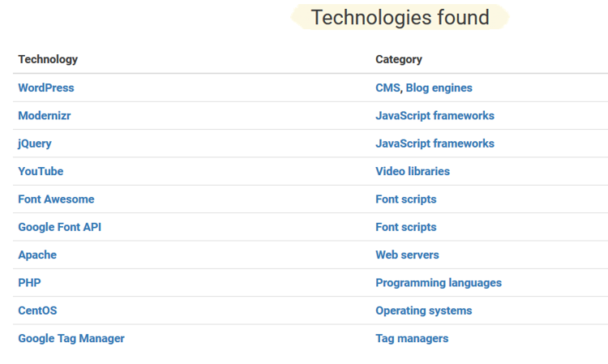Image resolution: width=608 pixels, height=364 pixels.
Task: Open the Web servers category link
Action: click(407, 255)
